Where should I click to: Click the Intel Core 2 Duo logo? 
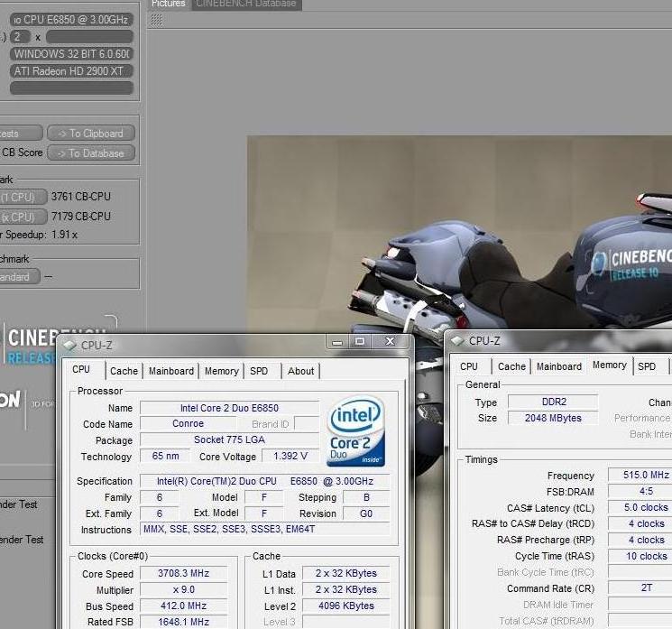(x=355, y=430)
